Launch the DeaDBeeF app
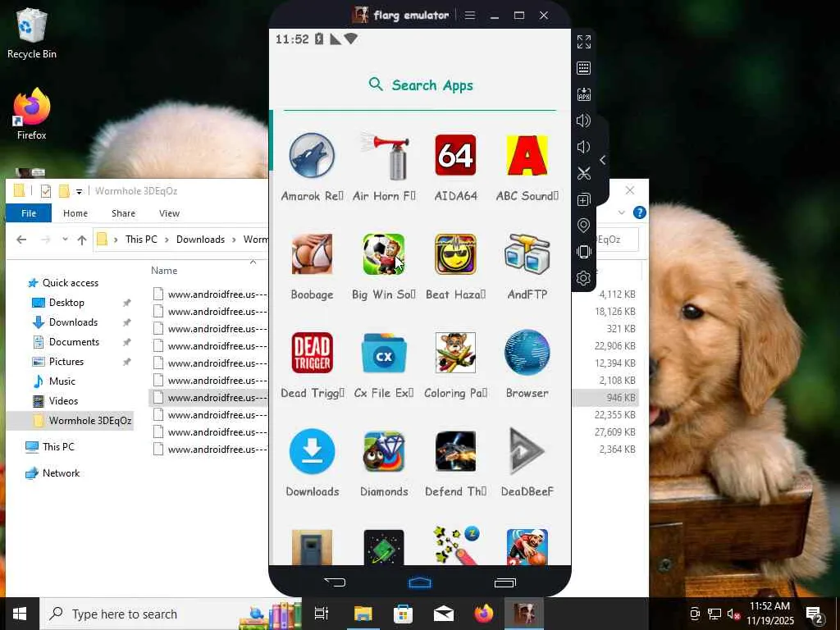Viewport: 840px width, 630px height. (527, 452)
